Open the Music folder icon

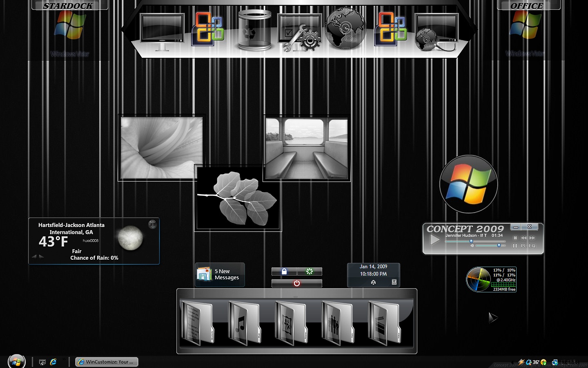click(244, 323)
